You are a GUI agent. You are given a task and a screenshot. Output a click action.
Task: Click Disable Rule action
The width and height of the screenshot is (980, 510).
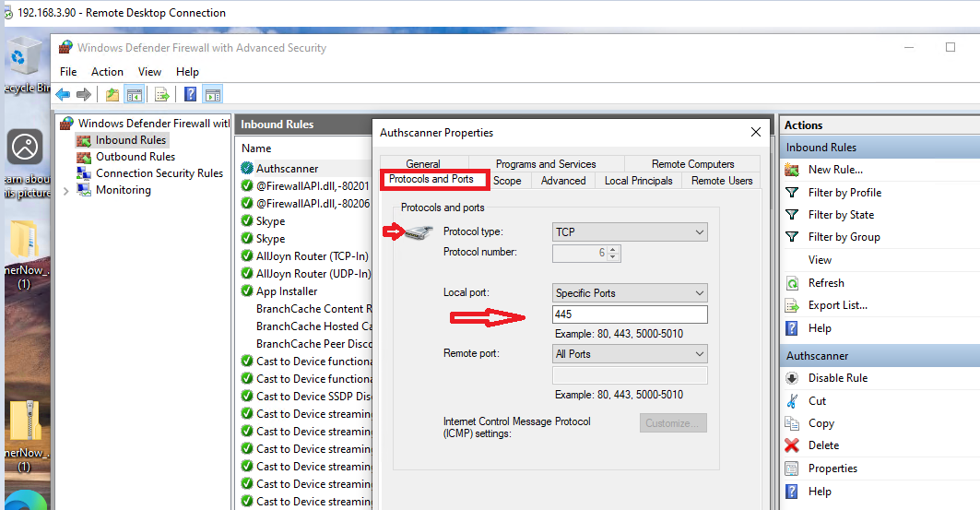click(837, 378)
